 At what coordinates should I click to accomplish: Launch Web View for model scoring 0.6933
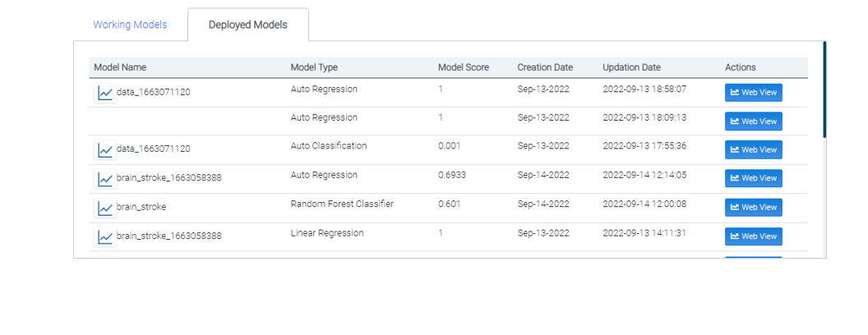coord(753,179)
